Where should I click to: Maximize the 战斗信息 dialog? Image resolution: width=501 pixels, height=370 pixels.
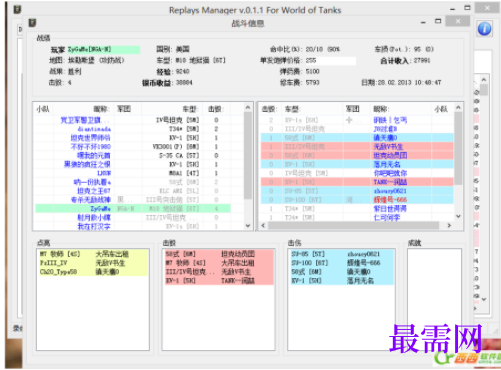point(438,21)
